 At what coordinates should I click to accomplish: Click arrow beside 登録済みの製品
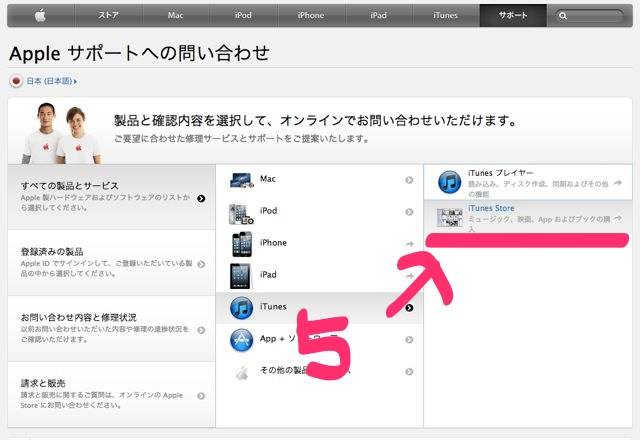(x=201, y=264)
